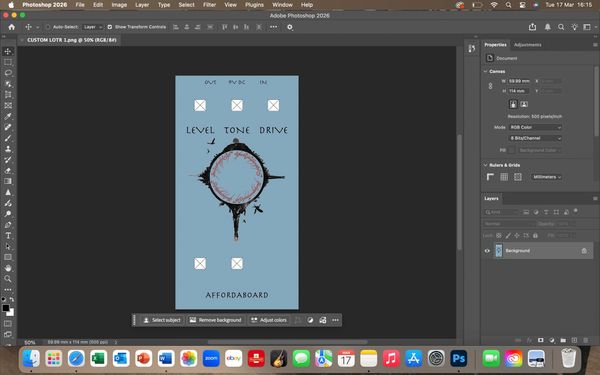Open more align options ellipsis
This screenshot has height=375, width=600.
(x=273, y=27)
